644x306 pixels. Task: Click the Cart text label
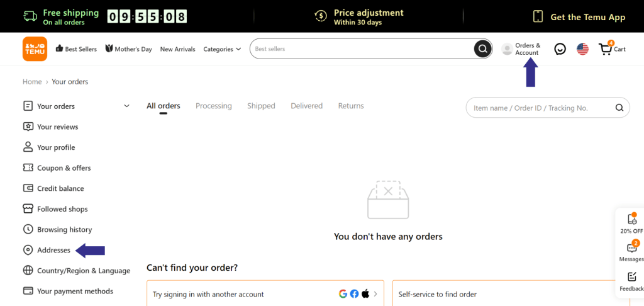coord(619,49)
